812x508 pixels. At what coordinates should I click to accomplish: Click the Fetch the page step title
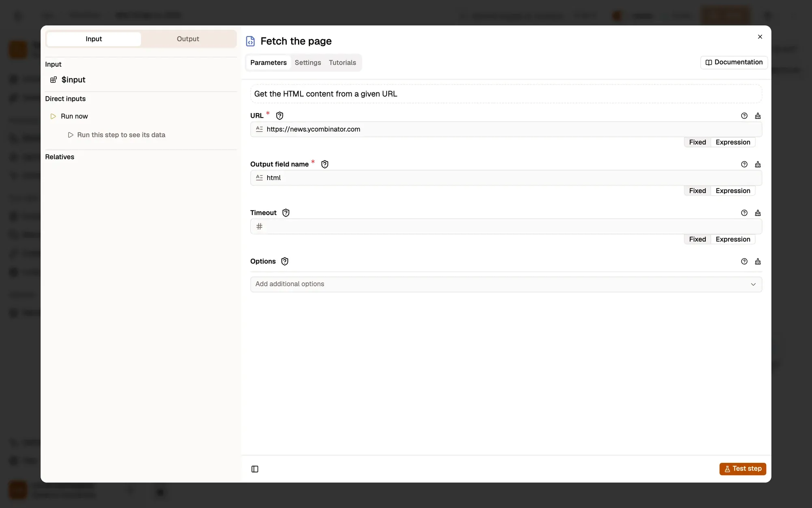pyautogui.click(x=296, y=41)
